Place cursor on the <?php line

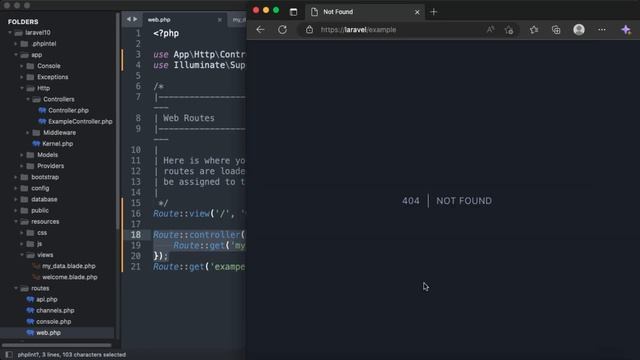(x=166, y=33)
